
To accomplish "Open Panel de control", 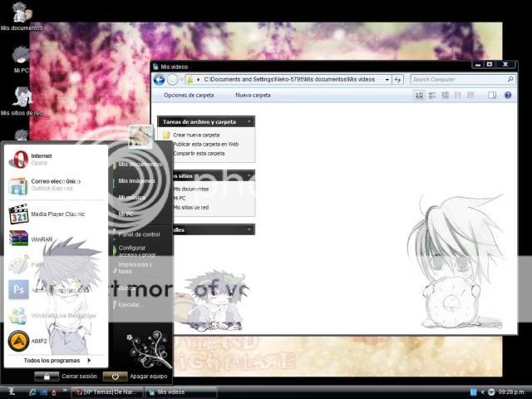I will [x=139, y=234].
